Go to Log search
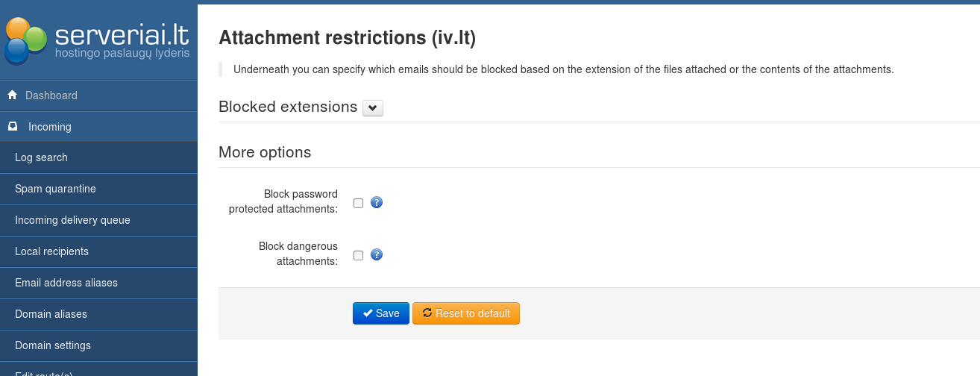This screenshot has height=376, width=980. point(41,157)
